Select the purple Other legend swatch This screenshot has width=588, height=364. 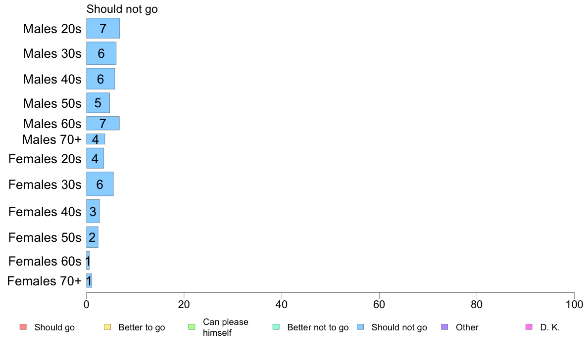click(445, 327)
